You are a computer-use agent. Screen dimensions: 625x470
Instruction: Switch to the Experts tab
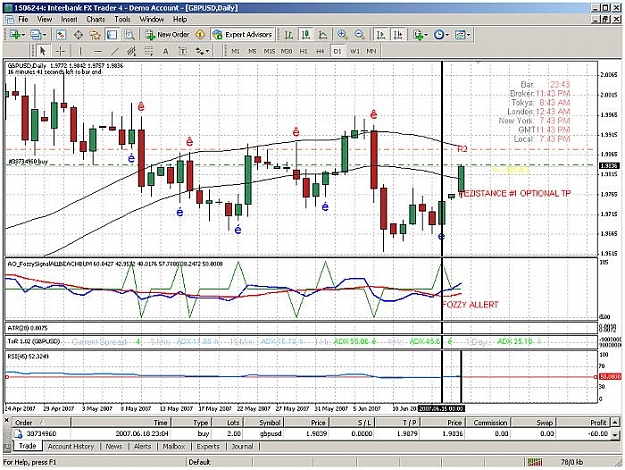[x=208, y=446]
